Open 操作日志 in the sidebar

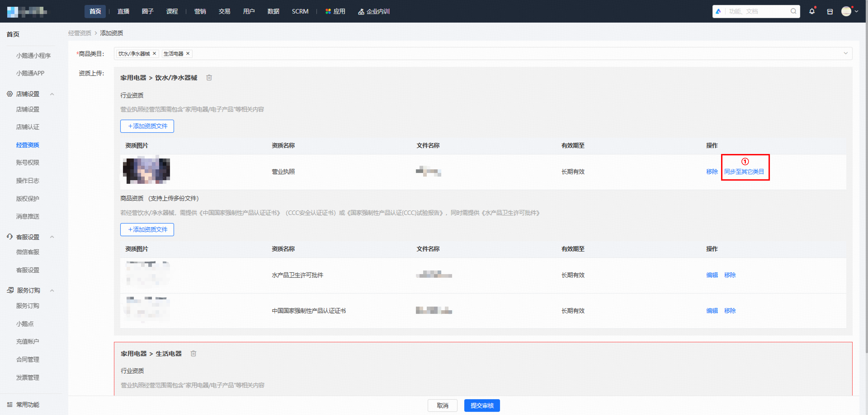click(28, 181)
